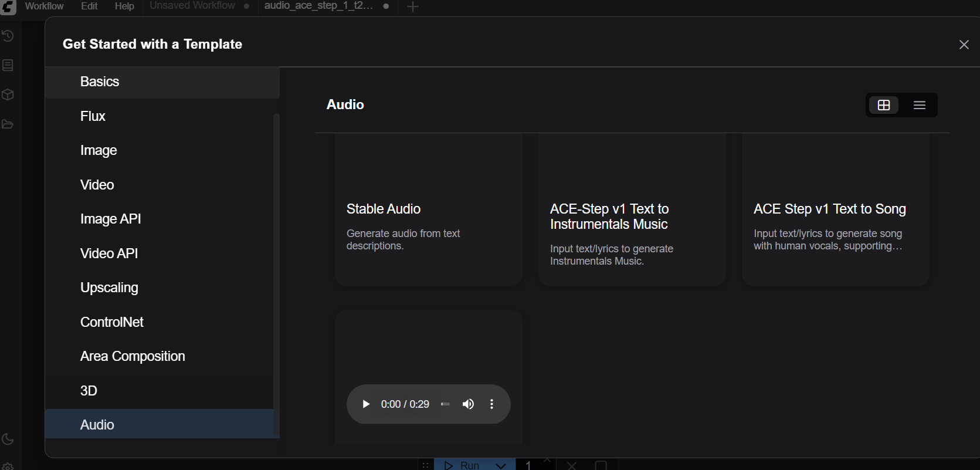The width and height of the screenshot is (980, 470).
Task: Select the Audio template category
Action: tap(159, 424)
